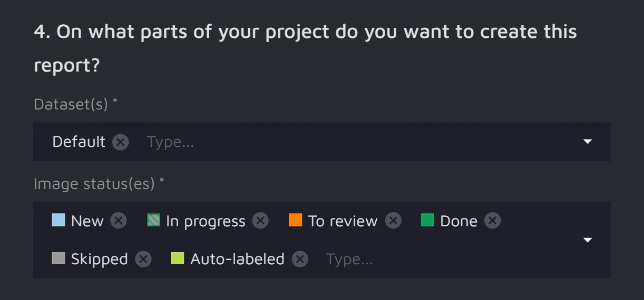Screen dimensions: 644x300
Task: Click the striped In progress status swatch
Action: coord(153,220)
